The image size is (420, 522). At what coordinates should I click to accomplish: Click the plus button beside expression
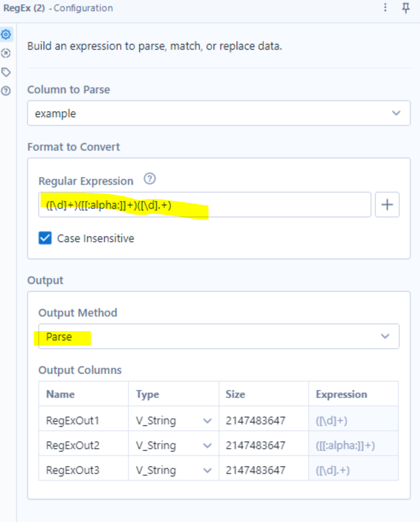(387, 205)
